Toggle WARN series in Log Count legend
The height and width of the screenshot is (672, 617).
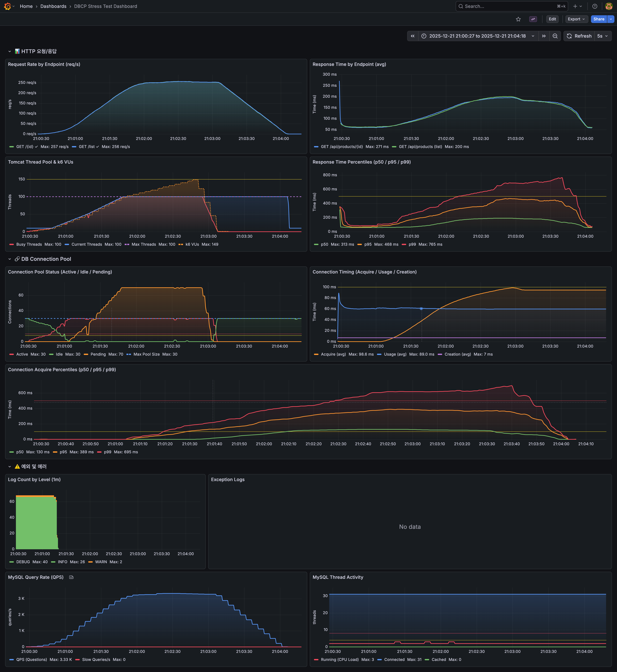tap(101, 562)
